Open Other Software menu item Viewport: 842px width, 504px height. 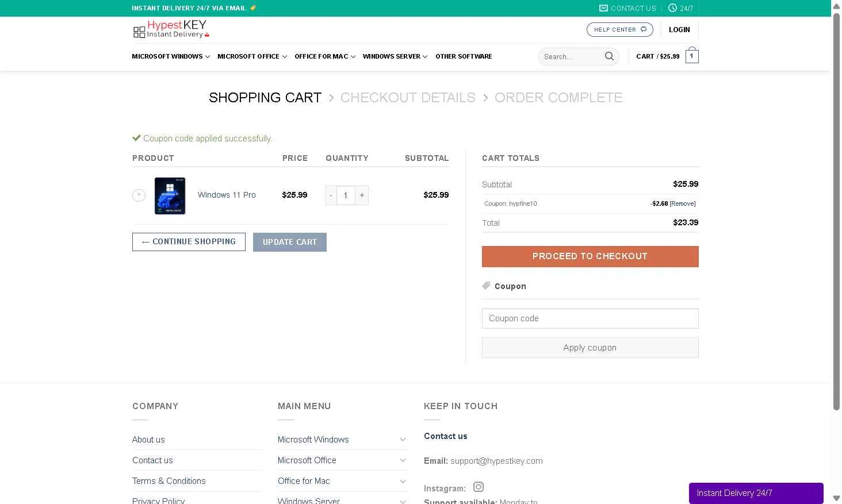pos(464,56)
